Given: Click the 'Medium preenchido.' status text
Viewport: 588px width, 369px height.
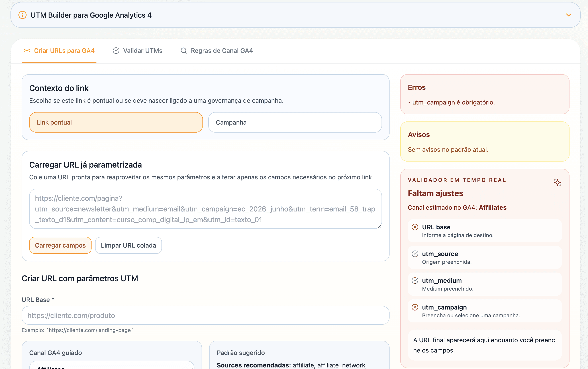Looking at the screenshot, I should tap(447, 289).
